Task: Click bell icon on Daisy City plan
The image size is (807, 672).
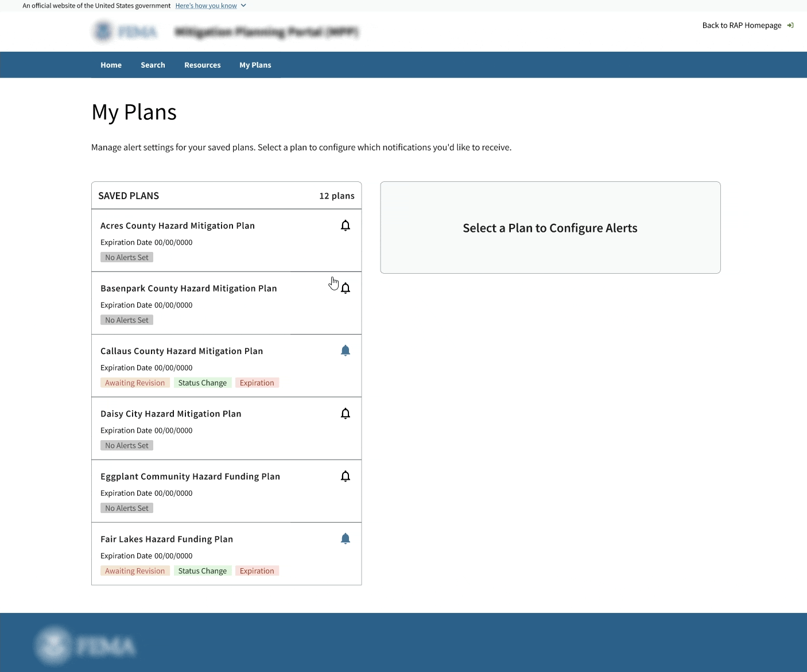Action: [346, 414]
